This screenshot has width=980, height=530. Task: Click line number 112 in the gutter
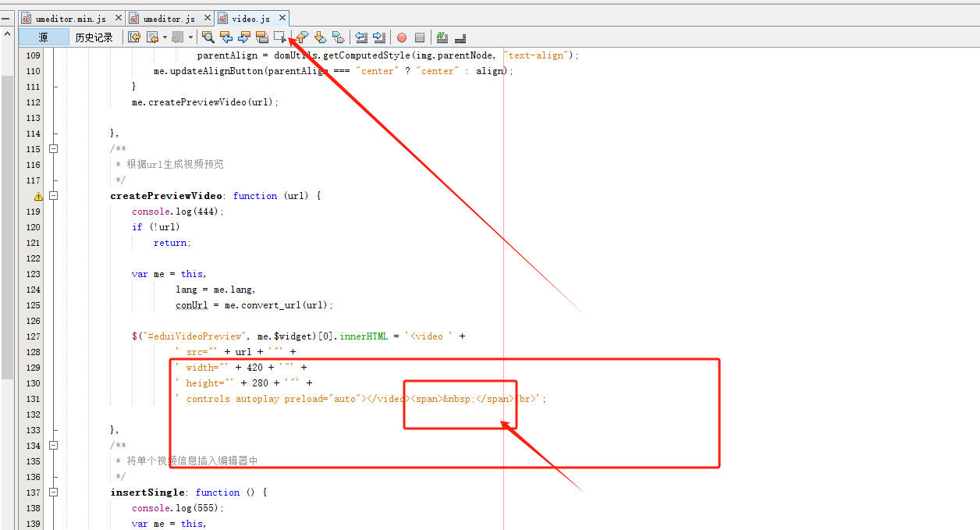(x=33, y=102)
